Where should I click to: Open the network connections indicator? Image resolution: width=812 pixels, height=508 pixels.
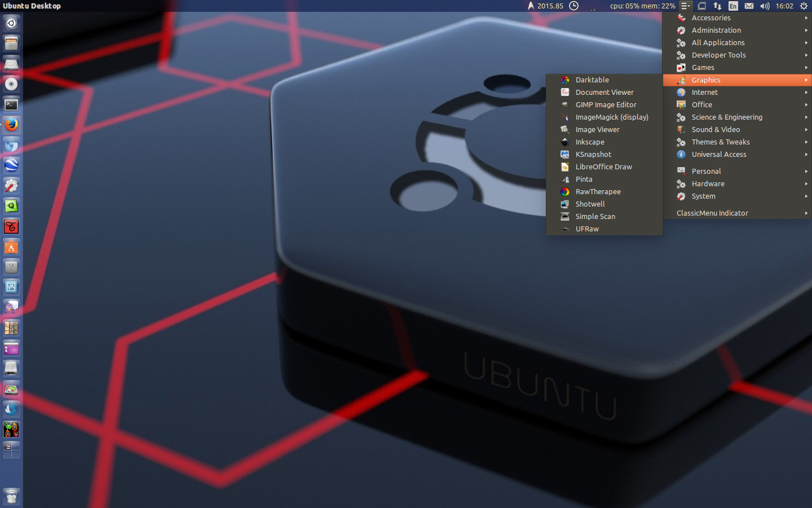pos(717,6)
